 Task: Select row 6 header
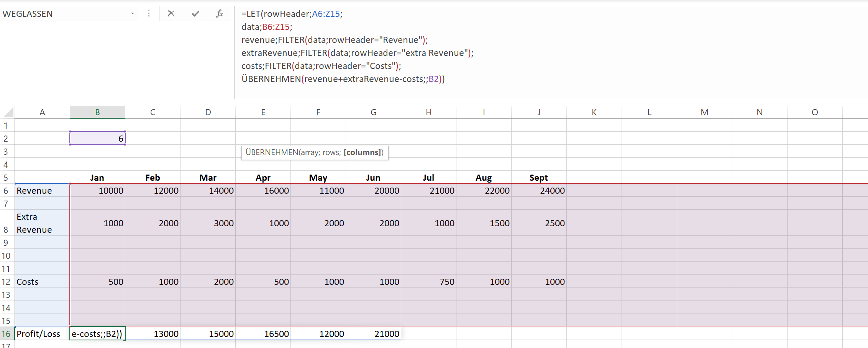coord(7,190)
